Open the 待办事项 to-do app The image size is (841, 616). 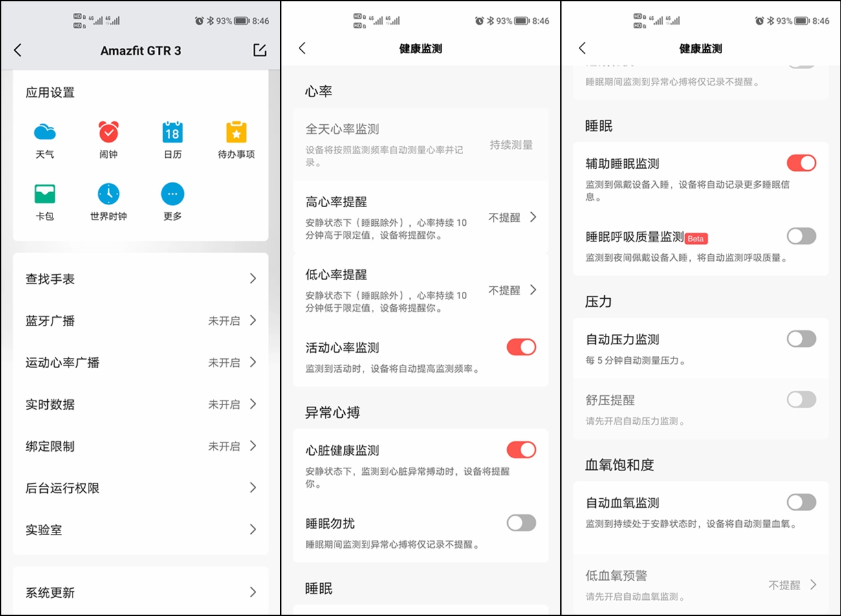[236, 140]
